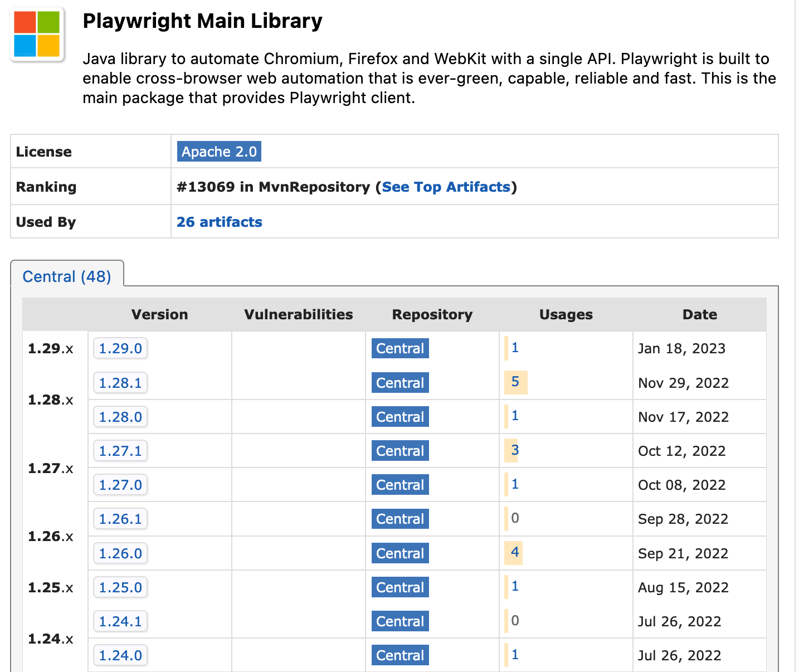Click the Version column header
The width and height of the screenshot is (799, 672).
tap(159, 314)
